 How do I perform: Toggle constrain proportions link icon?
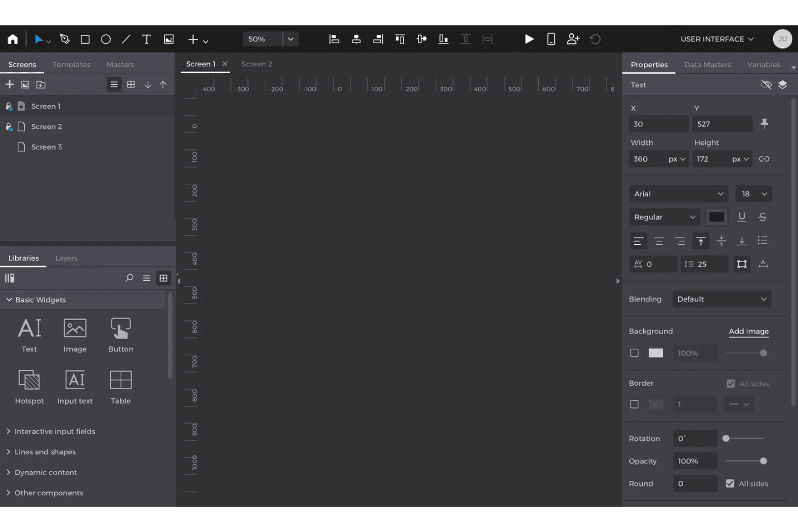tap(764, 159)
